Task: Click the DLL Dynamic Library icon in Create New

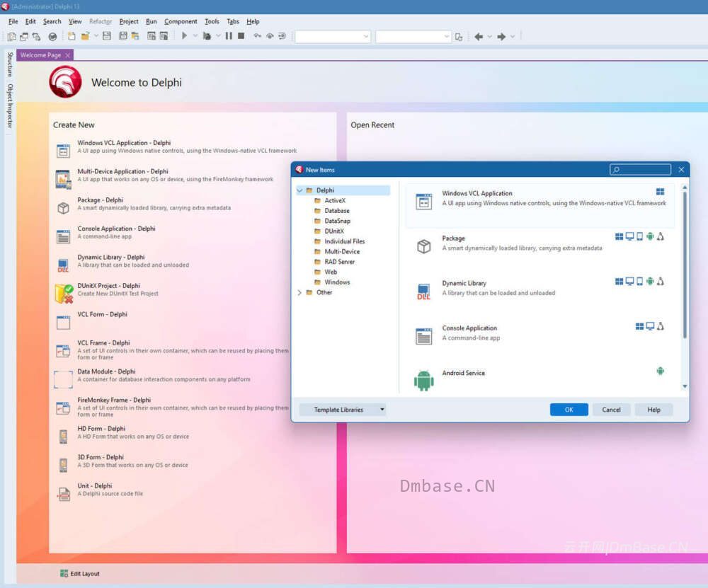Action: [x=63, y=265]
